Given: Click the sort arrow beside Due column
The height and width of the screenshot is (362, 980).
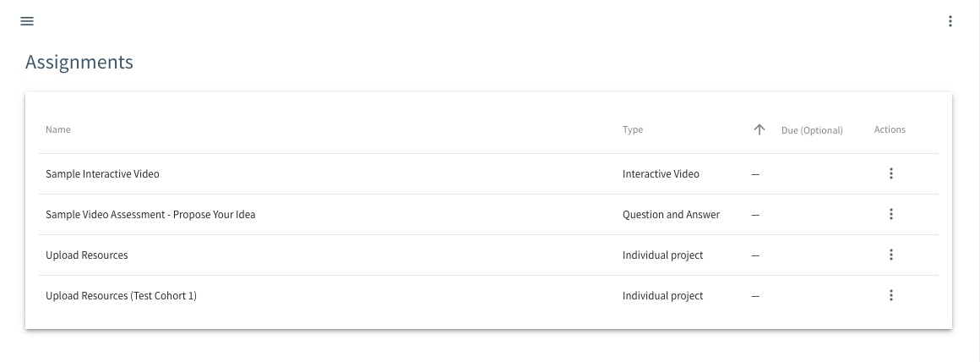Looking at the screenshot, I should (x=759, y=130).
